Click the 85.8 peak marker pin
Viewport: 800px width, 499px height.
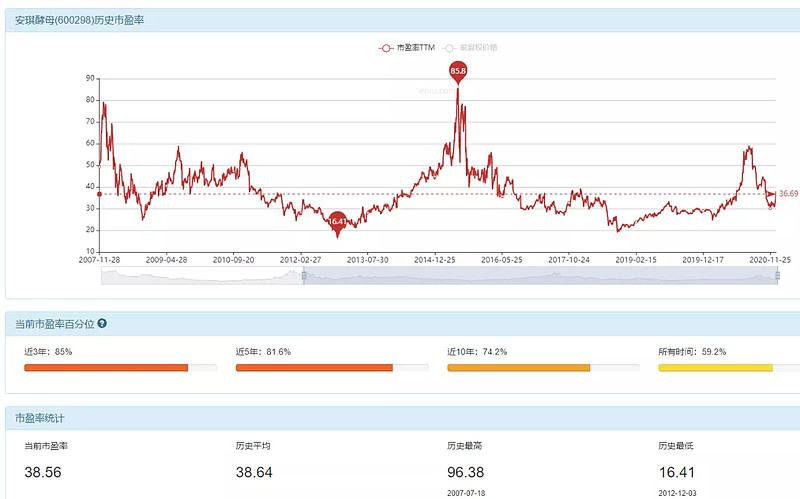(x=458, y=72)
